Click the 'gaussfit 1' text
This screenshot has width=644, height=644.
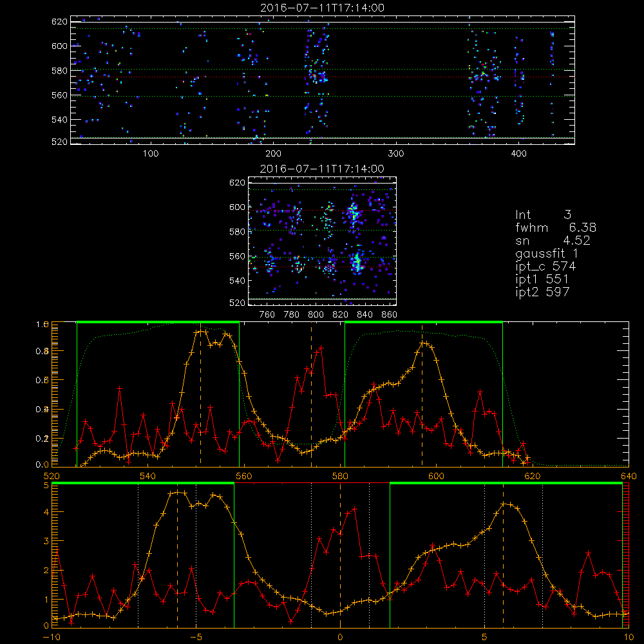coord(547,253)
